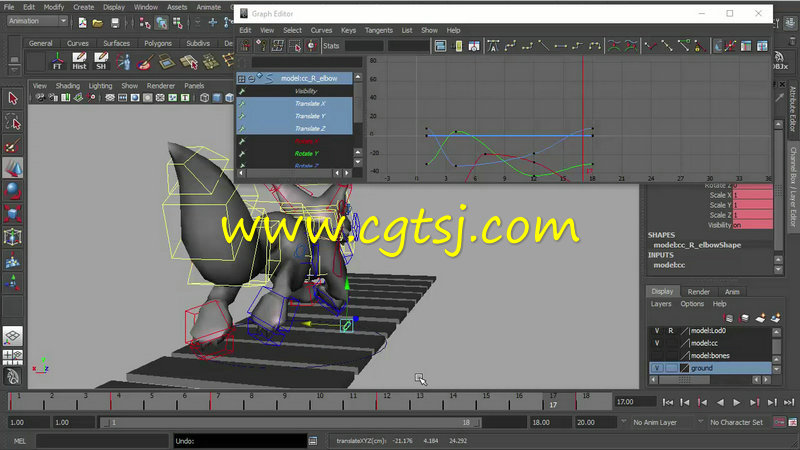Toggle the Display layer radio tab
The height and width of the screenshot is (450, 800).
tap(662, 291)
